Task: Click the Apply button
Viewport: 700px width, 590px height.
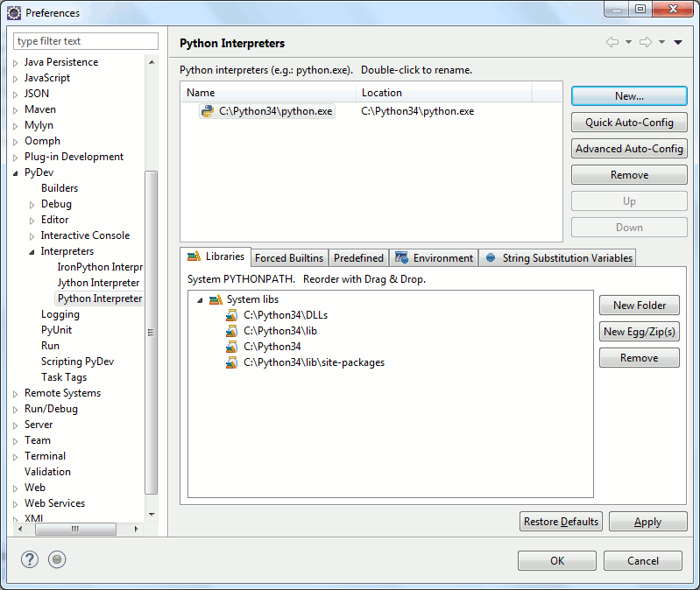Action: 647,522
